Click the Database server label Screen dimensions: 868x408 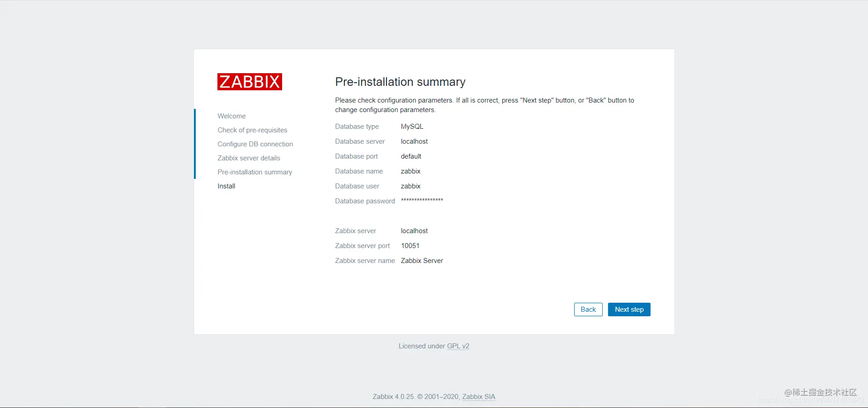360,141
